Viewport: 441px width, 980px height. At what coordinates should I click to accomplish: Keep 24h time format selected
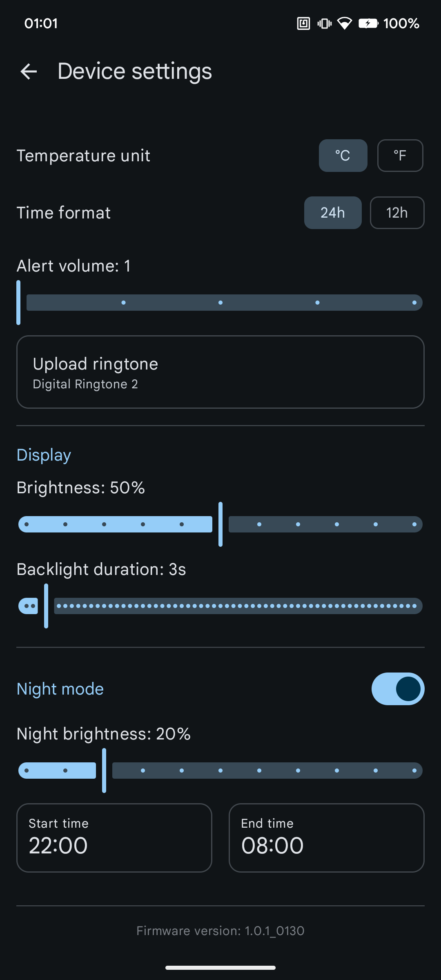click(332, 213)
